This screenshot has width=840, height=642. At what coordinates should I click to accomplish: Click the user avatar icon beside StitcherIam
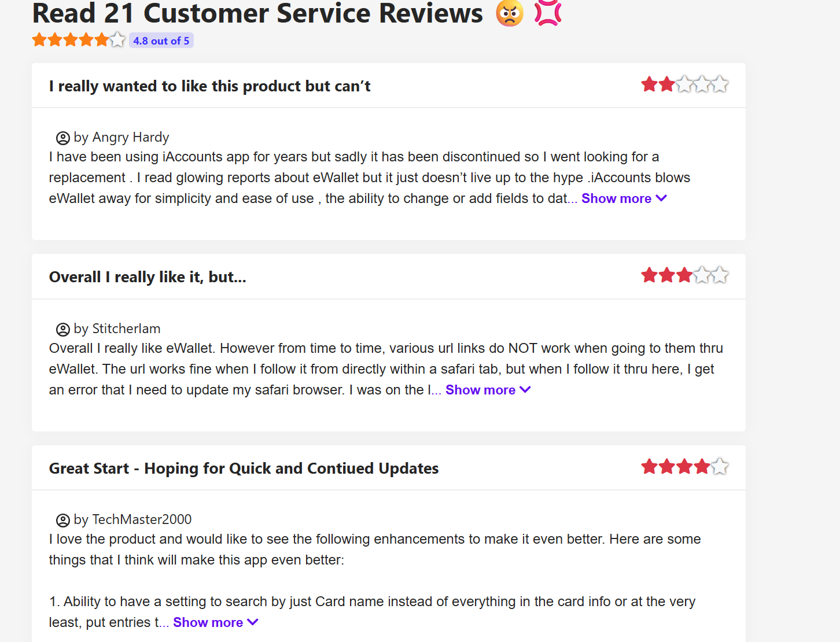[62, 330]
